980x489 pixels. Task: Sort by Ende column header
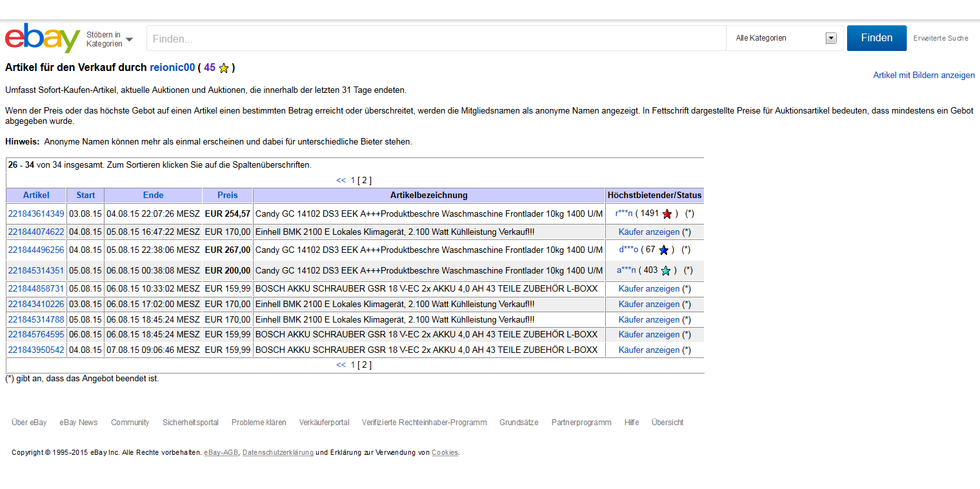pos(153,195)
